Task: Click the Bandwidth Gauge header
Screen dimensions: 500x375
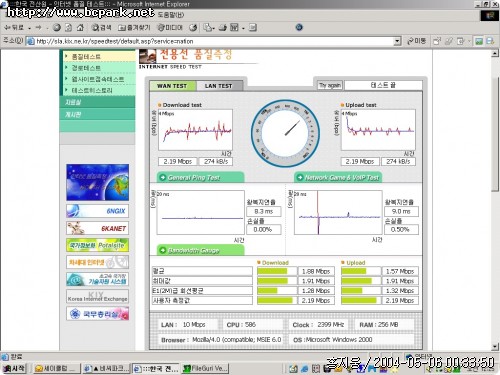Action: (x=200, y=250)
